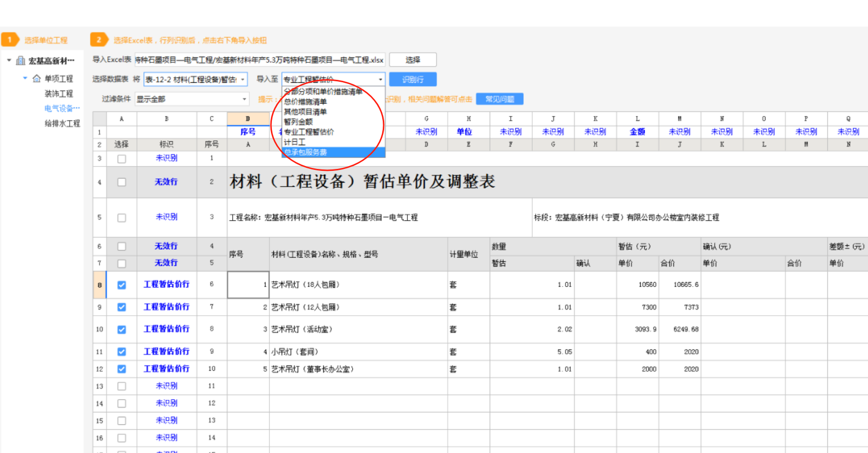Click the selected 序号 cell with value 1
Viewport: 868px width, 453px height.
[248, 285]
